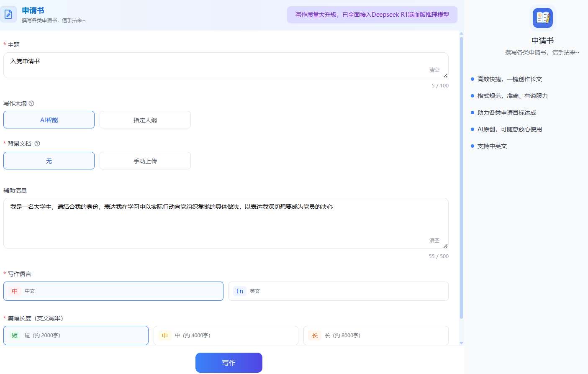Viewport: 588px width, 374px height.
Task: Click the 长 length icon
Action: [x=315, y=336]
